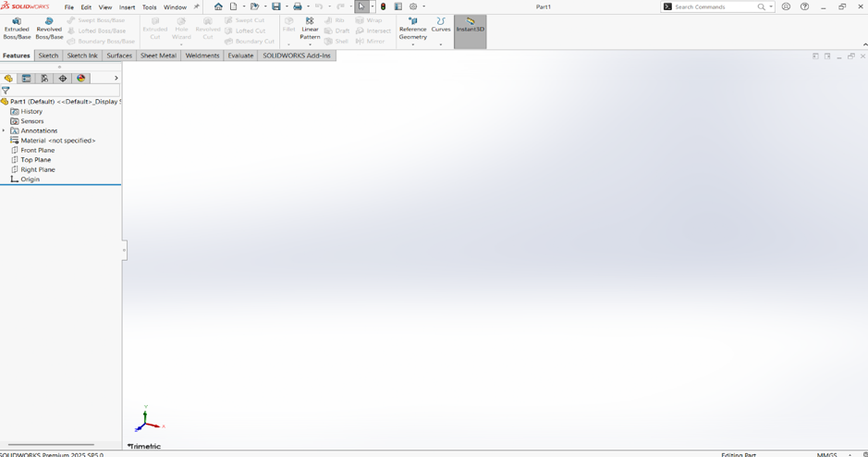
Task: Click the Extruded Boss/Base tool
Action: [x=17, y=29]
